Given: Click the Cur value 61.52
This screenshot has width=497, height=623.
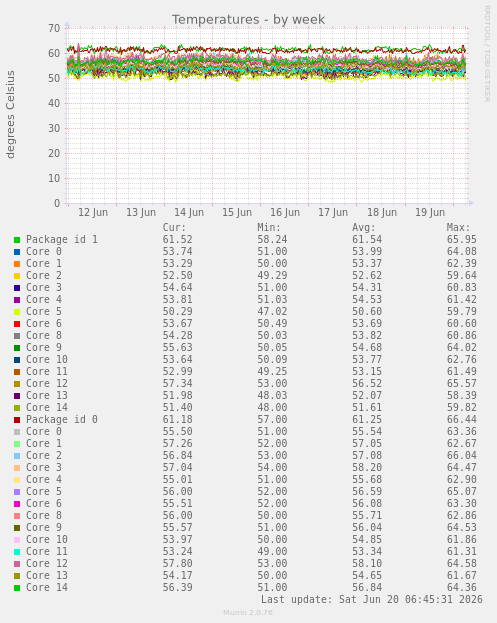Looking at the screenshot, I should tap(177, 240).
